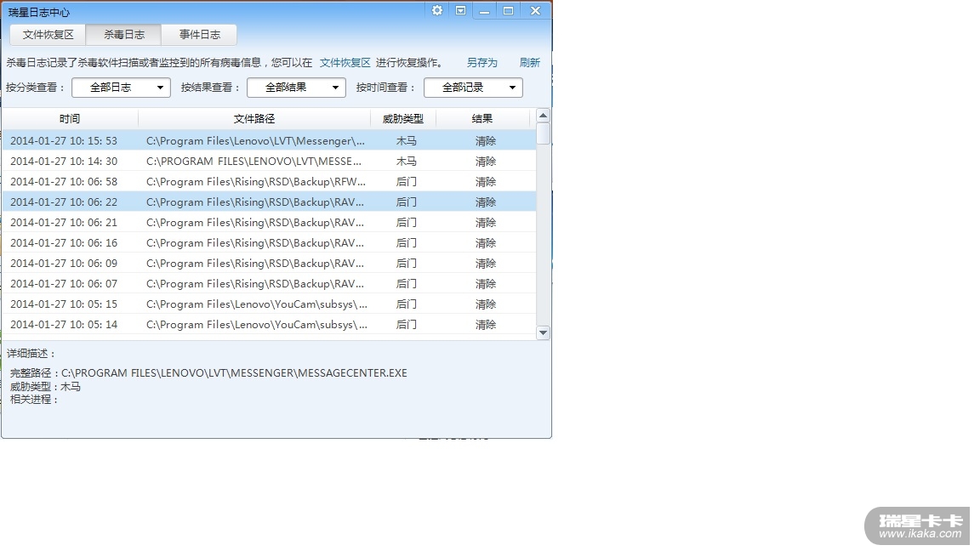
Task: Maximize the 瑞星日志中心 window
Action: (x=508, y=10)
